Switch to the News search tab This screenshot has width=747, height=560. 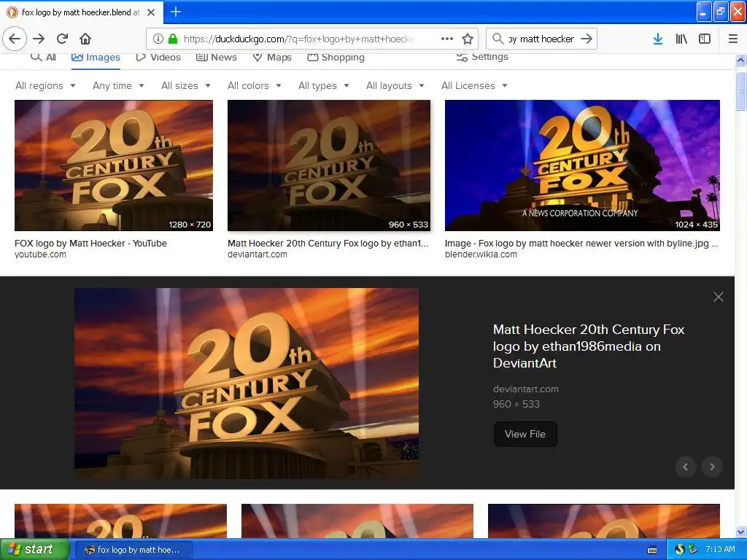[x=216, y=57]
